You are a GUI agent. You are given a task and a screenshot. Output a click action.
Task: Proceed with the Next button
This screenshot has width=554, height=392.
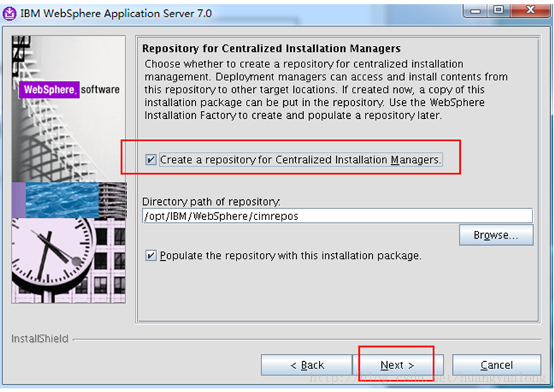tap(398, 365)
